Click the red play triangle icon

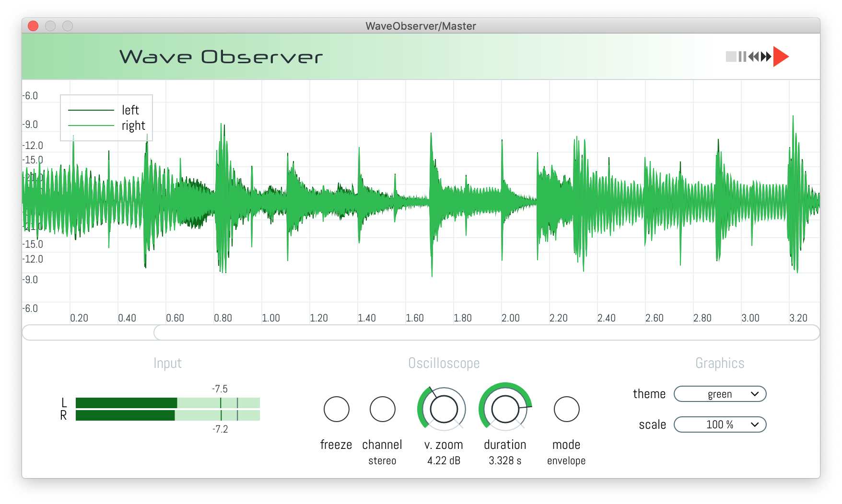[781, 57]
